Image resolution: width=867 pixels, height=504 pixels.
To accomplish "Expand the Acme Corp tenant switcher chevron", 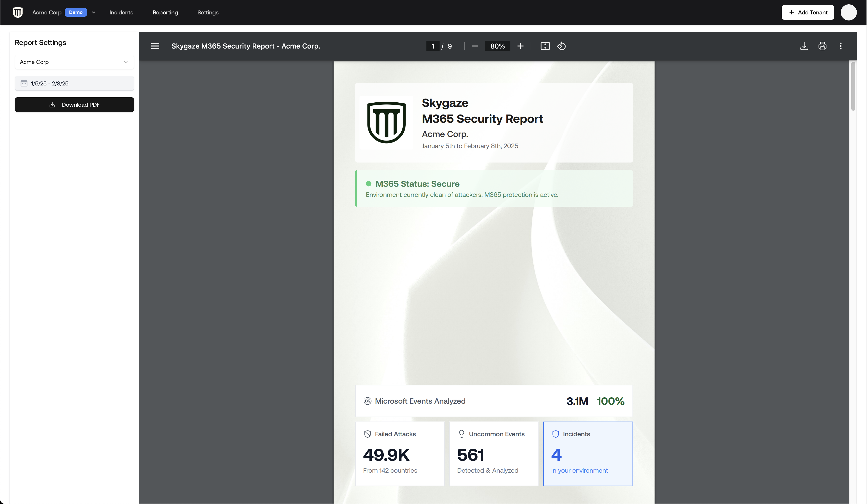I will (94, 12).
